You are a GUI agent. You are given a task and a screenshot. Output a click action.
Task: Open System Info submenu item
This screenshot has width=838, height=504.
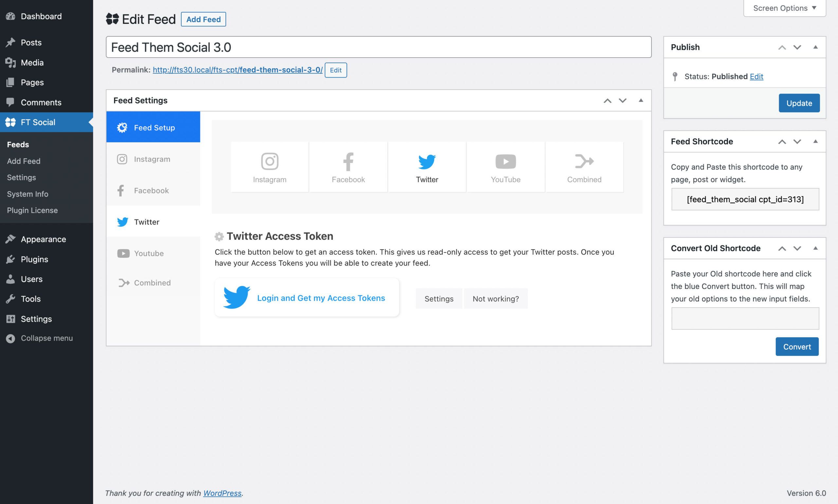tap(27, 194)
